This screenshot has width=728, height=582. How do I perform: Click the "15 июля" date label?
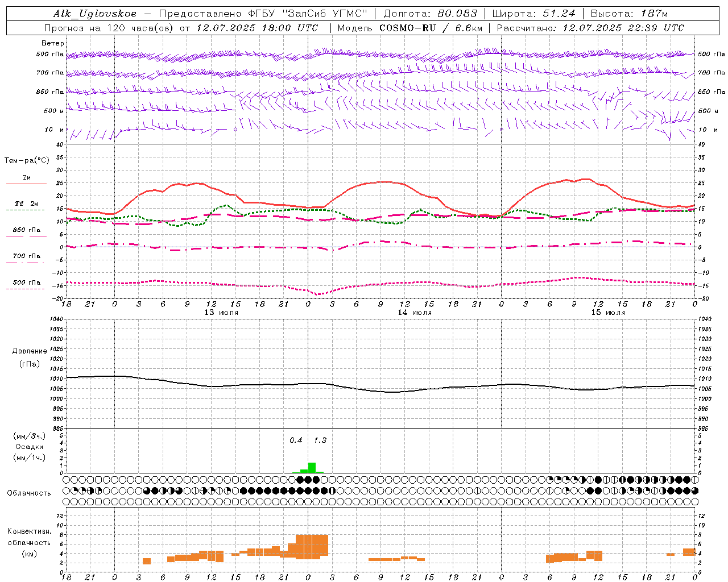coord(608,313)
